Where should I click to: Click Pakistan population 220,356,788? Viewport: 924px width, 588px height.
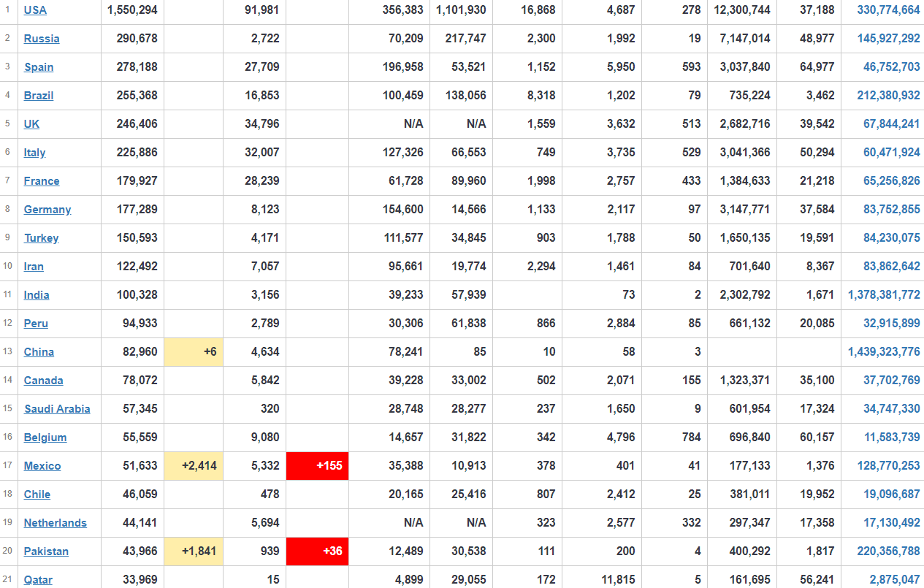click(888, 551)
